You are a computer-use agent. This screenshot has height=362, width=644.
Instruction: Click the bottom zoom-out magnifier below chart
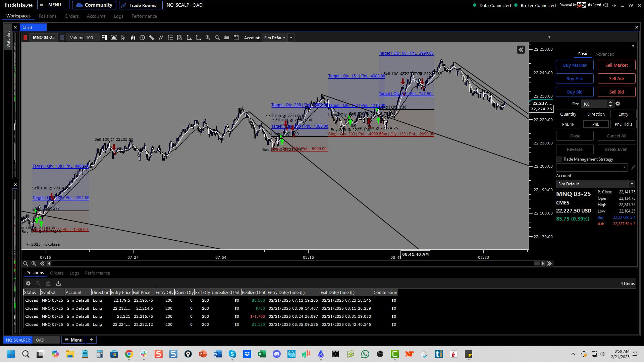[25, 263]
